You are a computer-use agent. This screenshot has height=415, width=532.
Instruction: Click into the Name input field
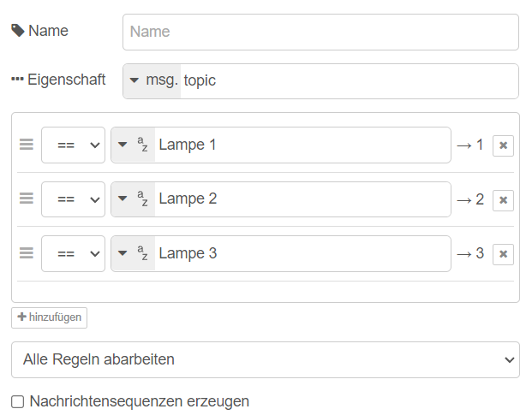click(x=320, y=32)
